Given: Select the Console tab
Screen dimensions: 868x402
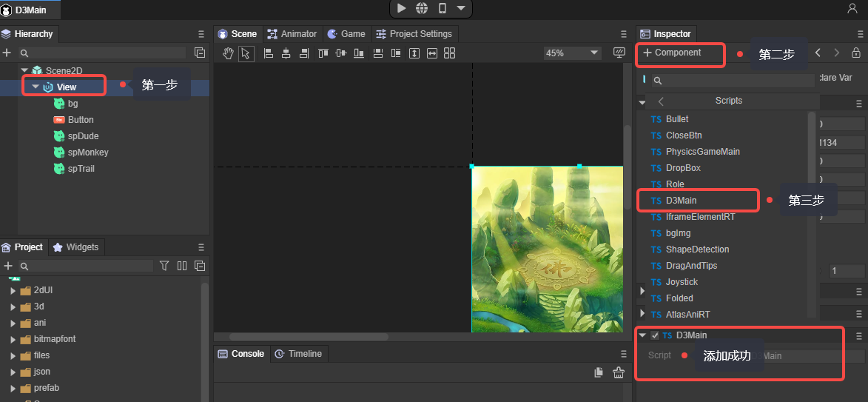Looking at the screenshot, I should (241, 353).
